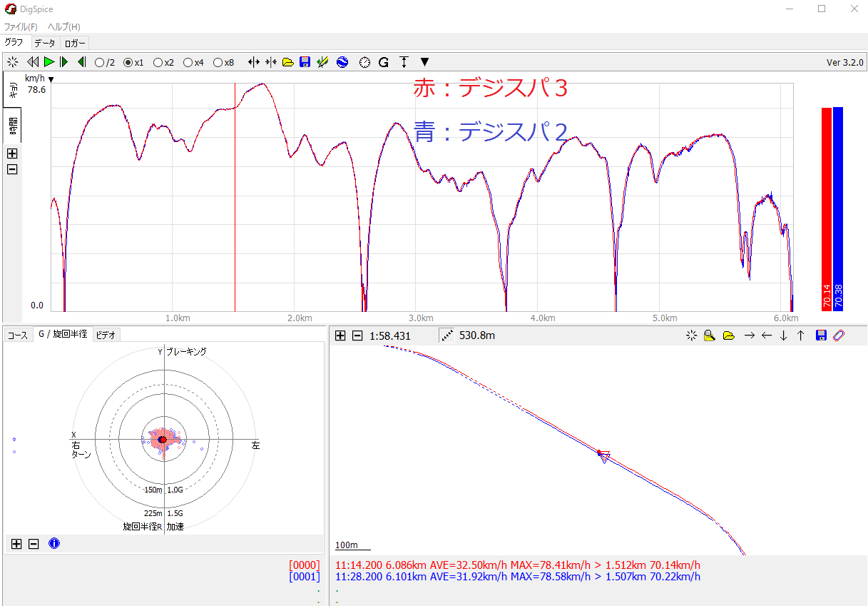This screenshot has height=606, width=868.
Task: Zoom out the G circle plot
Action: pyautogui.click(x=34, y=544)
